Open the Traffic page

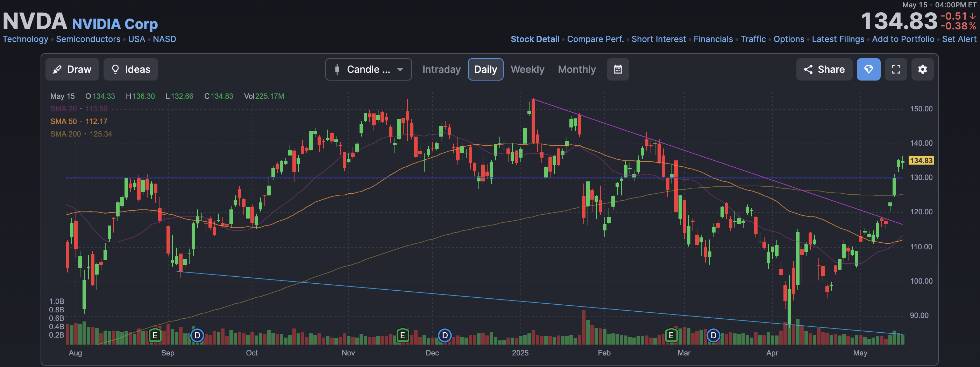[x=753, y=39]
